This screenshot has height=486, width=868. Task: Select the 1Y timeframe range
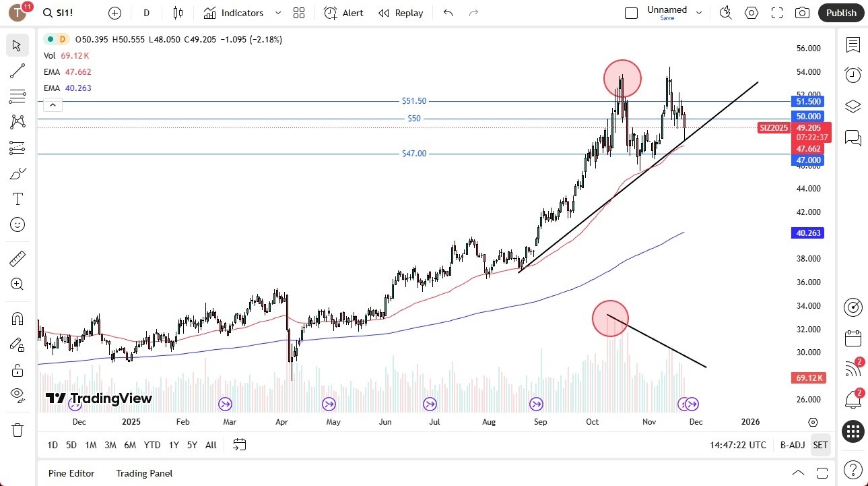(173, 445)
